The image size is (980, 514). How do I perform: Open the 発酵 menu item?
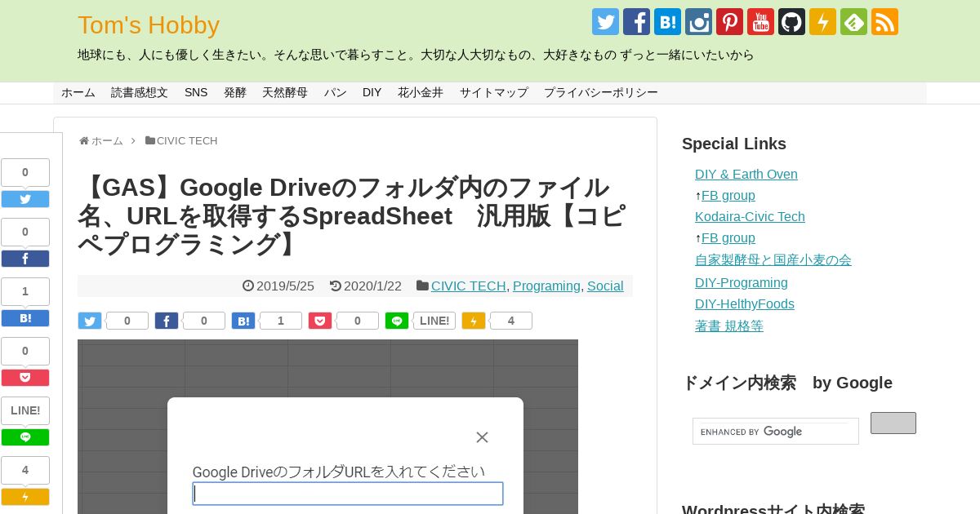point(235,93)
